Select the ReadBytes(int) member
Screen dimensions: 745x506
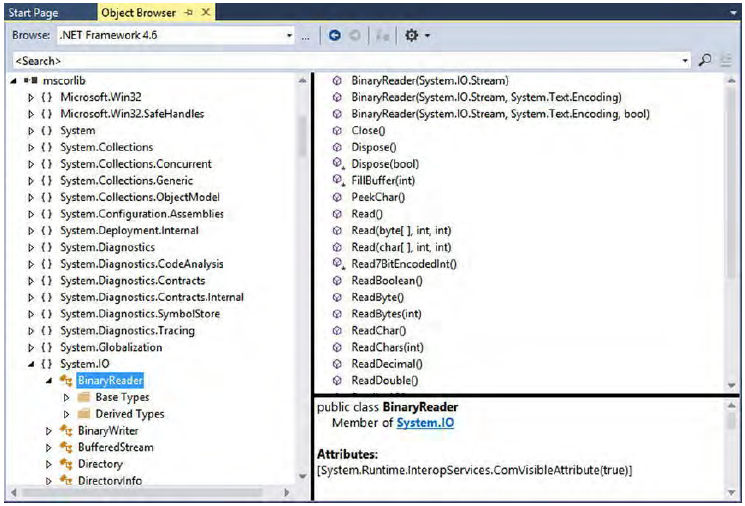click(x=386, y=314)
